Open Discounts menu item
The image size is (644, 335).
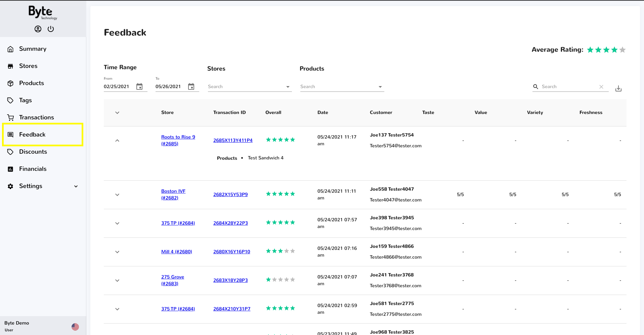click(33, 152)
